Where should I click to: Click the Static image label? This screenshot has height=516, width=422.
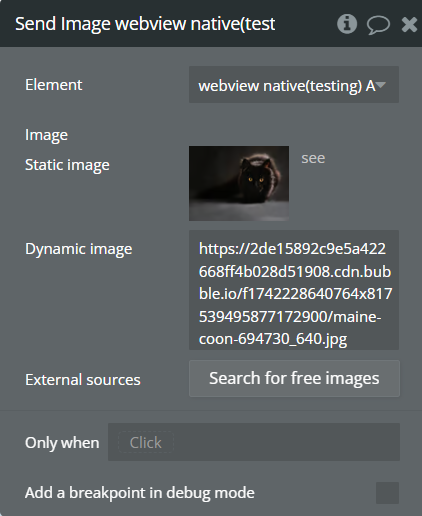pos(67,165)
